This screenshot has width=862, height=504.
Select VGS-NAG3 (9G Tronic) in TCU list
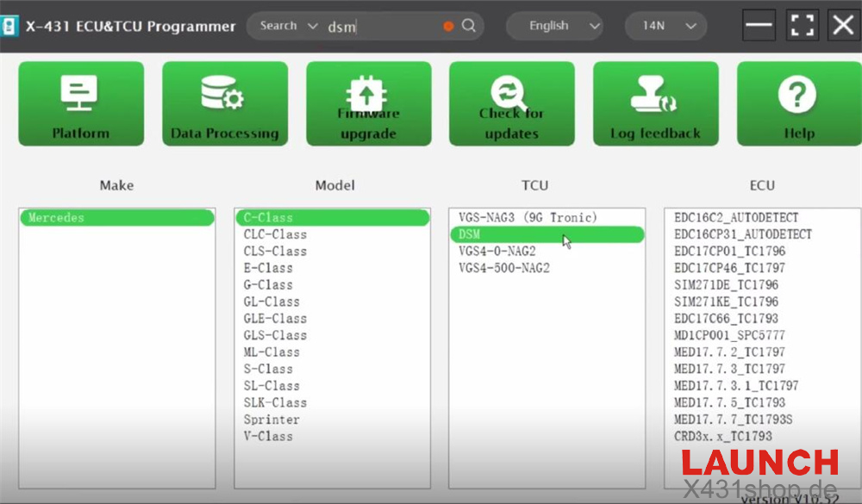[528, 218]
